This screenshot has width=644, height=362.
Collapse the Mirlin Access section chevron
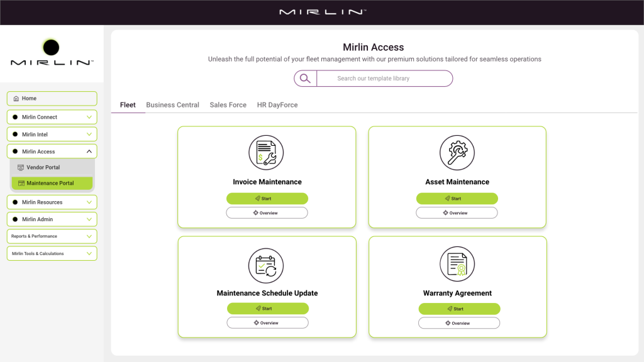point(89,151)
